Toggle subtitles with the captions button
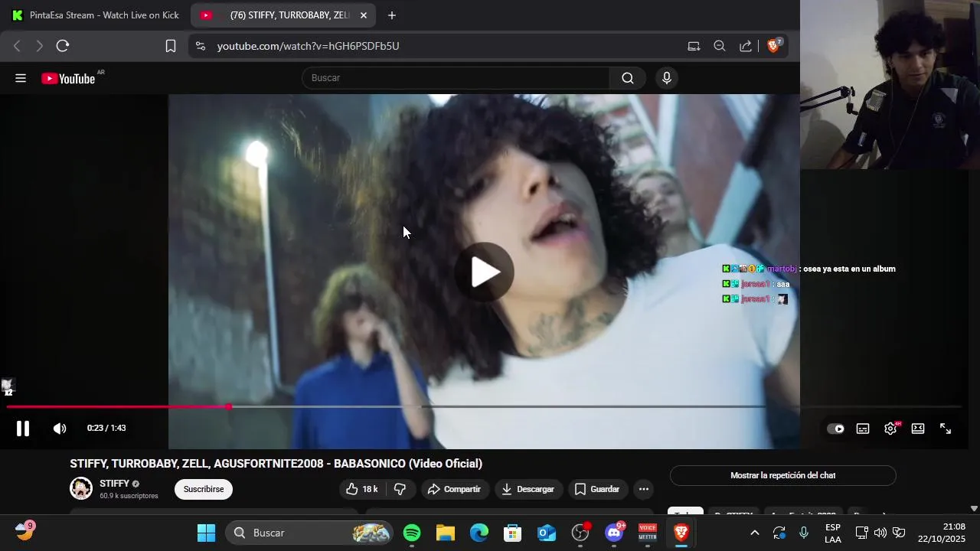The width and height of the screenshot is (980, 551). coord(863,429)
